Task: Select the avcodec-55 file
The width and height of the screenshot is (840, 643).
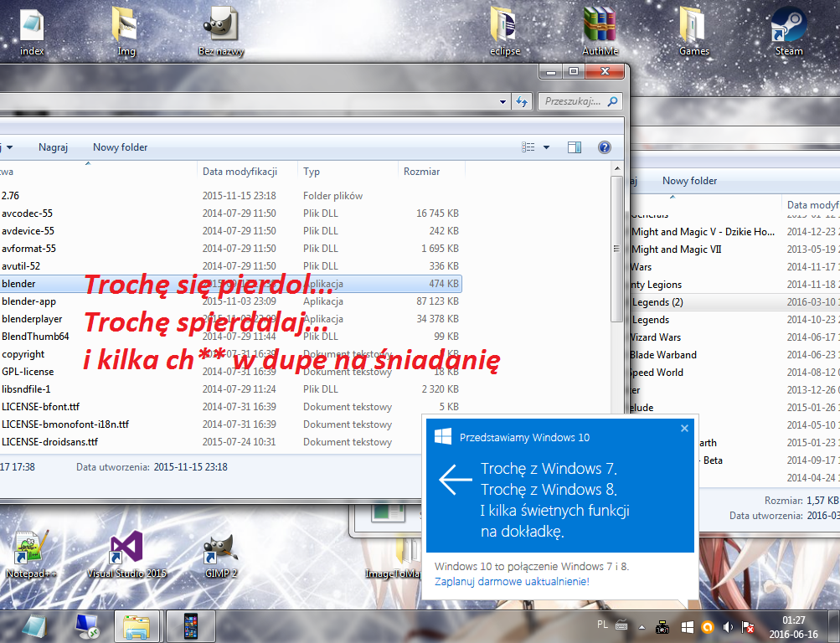Action: [230, 213]
